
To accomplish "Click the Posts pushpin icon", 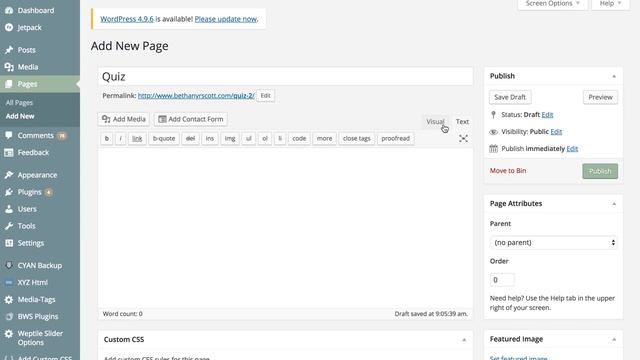I will click(x=9, y=50).
